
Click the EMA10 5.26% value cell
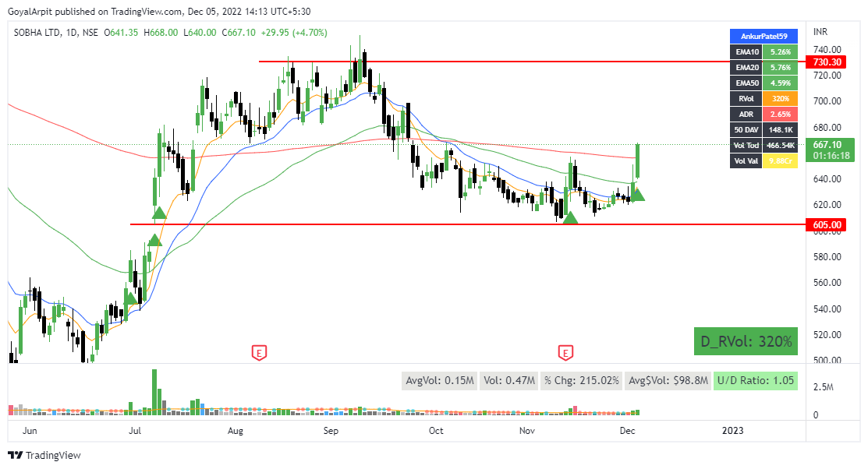(780, 52)
